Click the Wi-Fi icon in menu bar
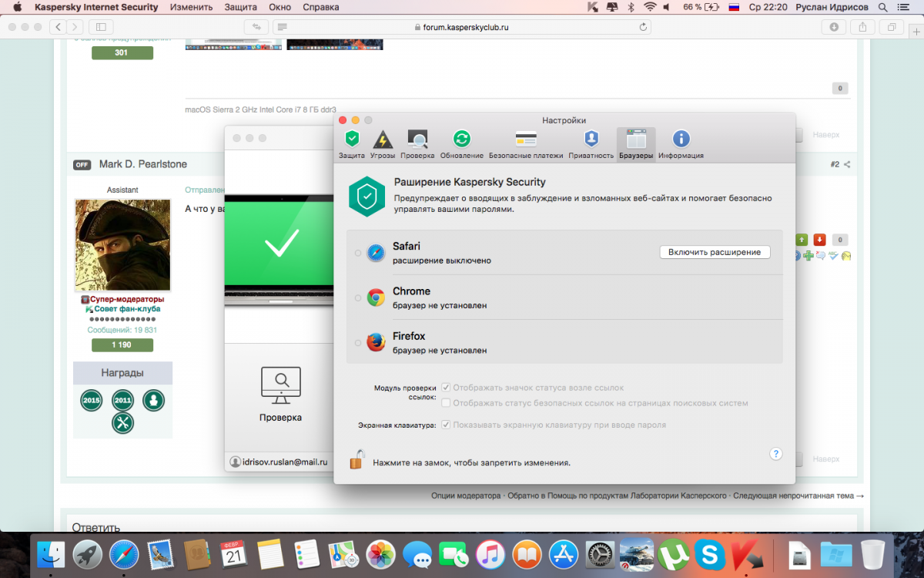 coord(651,7)
